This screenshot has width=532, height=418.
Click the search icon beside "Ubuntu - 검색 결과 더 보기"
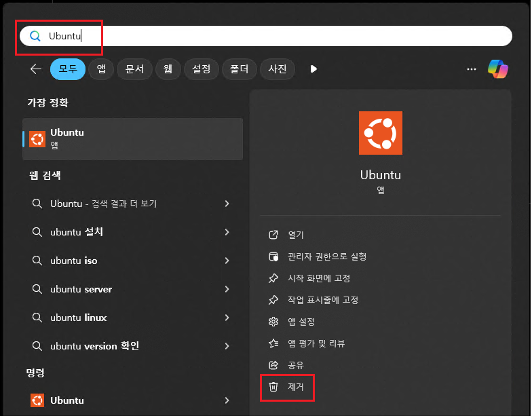pyautogui.click(x=37, y=204)
